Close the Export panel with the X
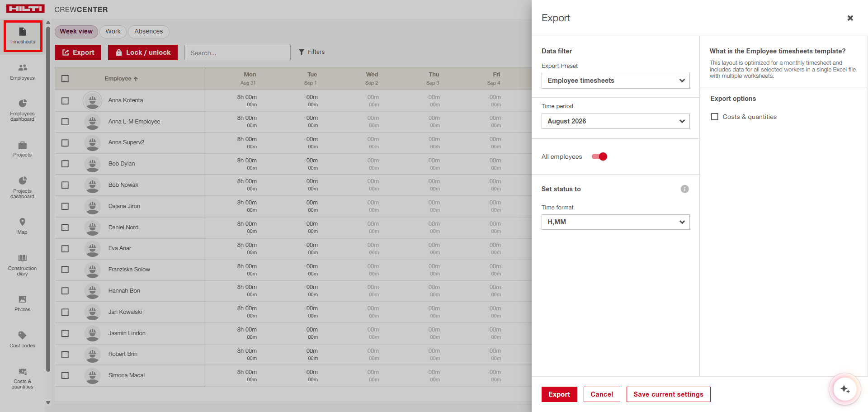This screenshot has height=412, width=868. point(850,18)
